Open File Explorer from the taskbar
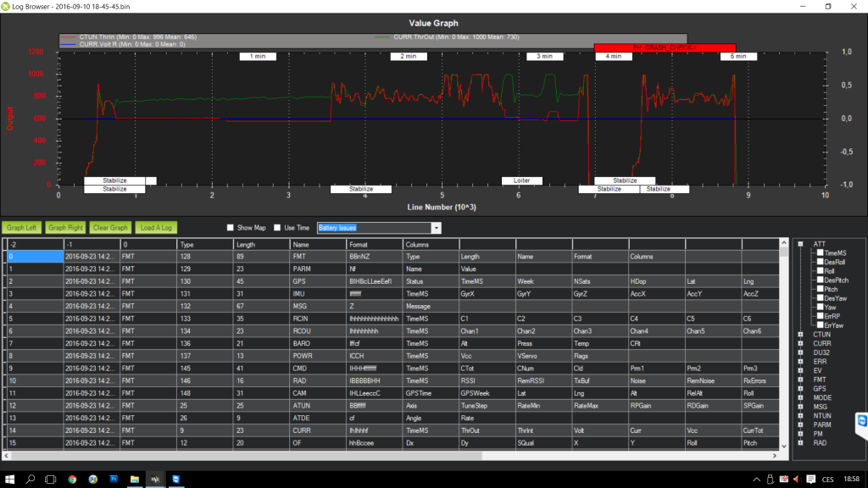 134,480
